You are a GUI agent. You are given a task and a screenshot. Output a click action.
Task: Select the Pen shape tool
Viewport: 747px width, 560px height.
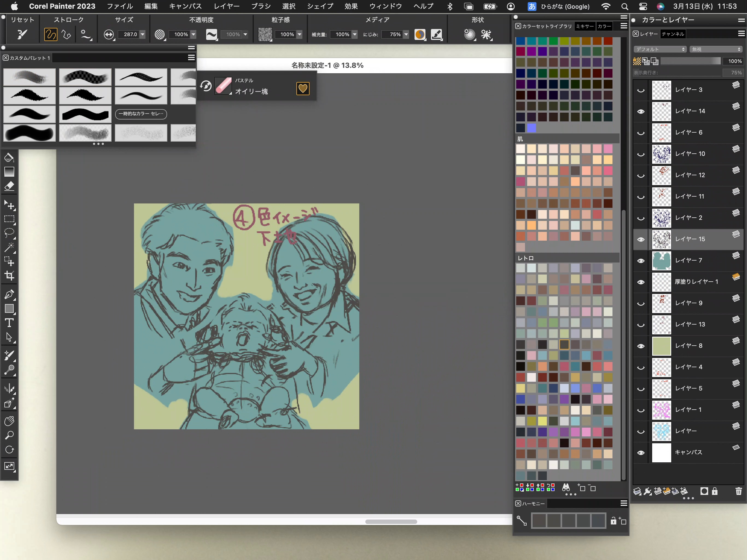click(x=9, y=294)
